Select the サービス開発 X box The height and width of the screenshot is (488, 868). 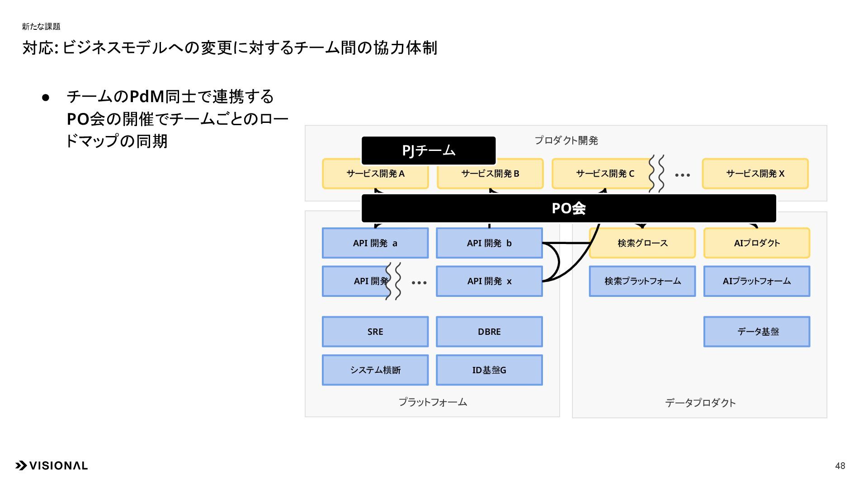pyautogui.click(x=755, y=174)
